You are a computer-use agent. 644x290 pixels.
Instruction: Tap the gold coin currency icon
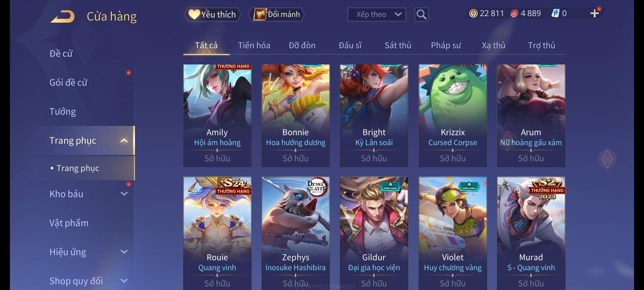click(473, 13)
